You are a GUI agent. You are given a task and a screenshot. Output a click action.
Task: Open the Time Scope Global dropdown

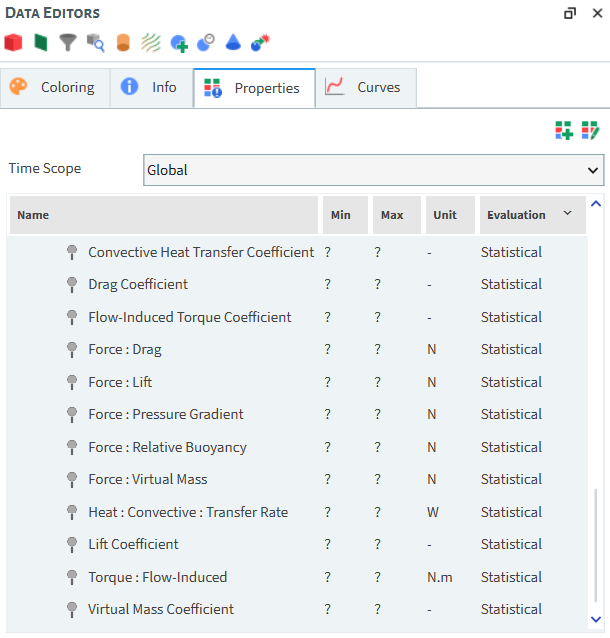[x=374, y=170]
